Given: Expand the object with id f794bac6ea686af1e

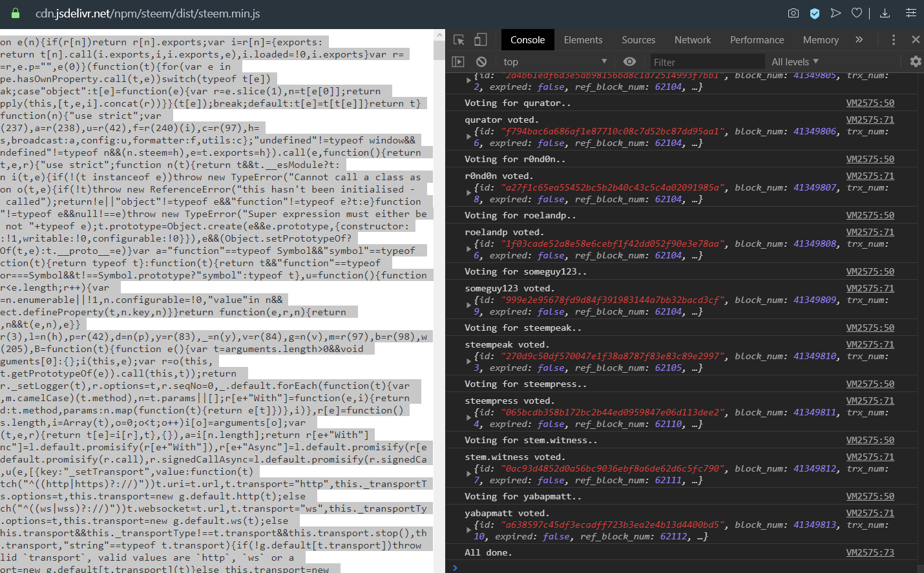Looking at the screenshot, I should pos(468,137).
